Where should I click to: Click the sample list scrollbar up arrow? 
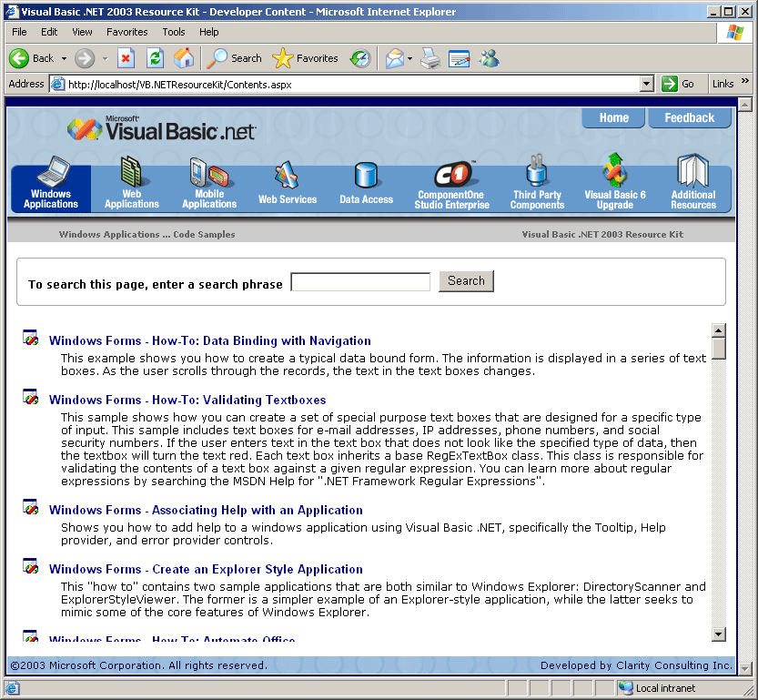pyautogui.click(x=719, y=330)
